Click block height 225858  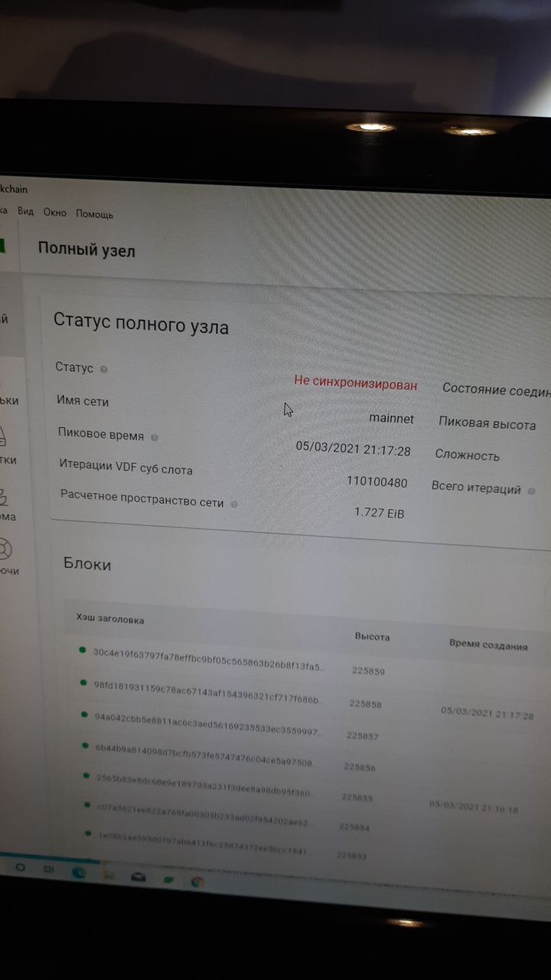365,703
